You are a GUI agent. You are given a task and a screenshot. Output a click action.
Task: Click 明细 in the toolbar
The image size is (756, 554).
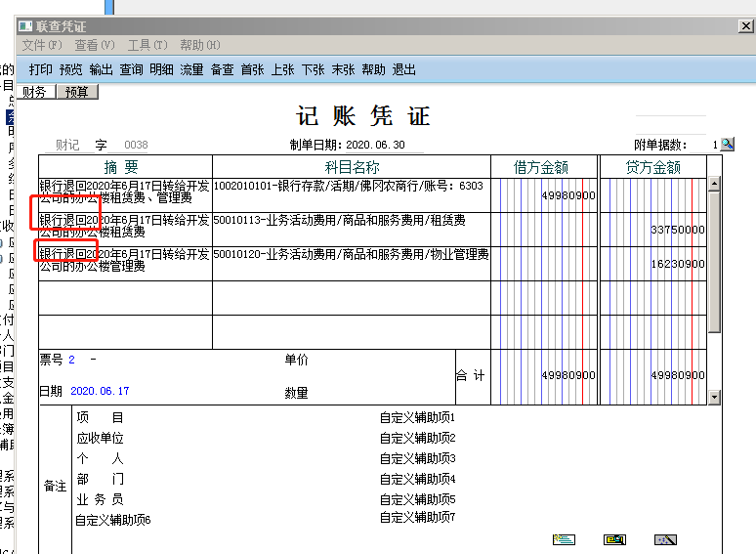[x=161, y=70]
